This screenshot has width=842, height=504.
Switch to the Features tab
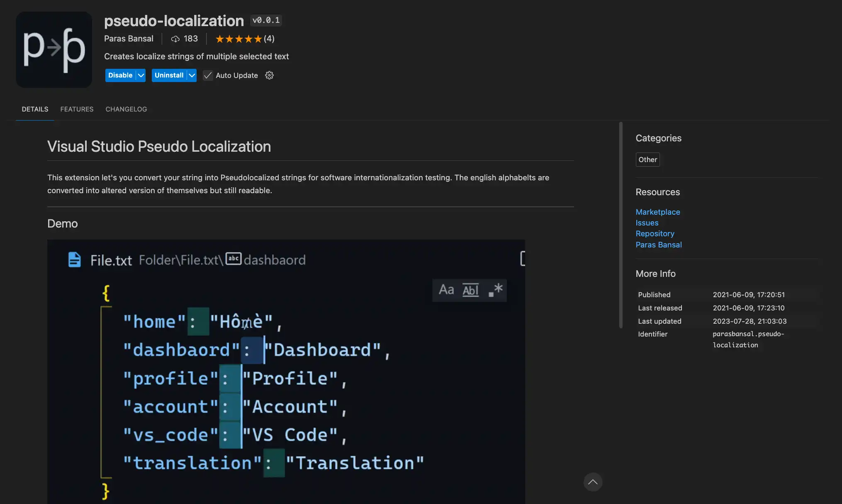coord(77,109)
